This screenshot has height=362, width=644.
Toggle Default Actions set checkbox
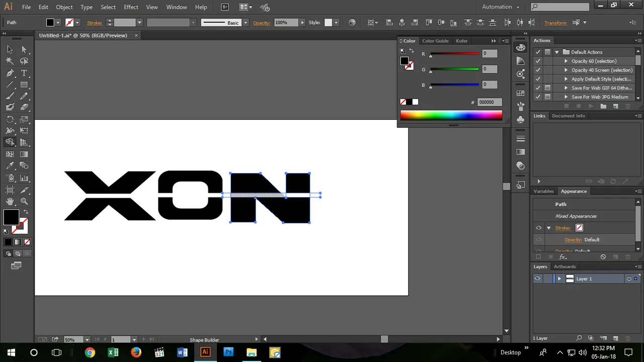pyautogui.click(x=538, y=52)
